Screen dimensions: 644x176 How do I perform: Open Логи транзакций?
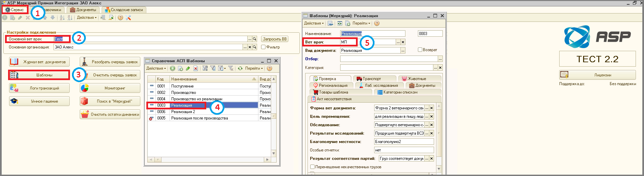point(39,88)
